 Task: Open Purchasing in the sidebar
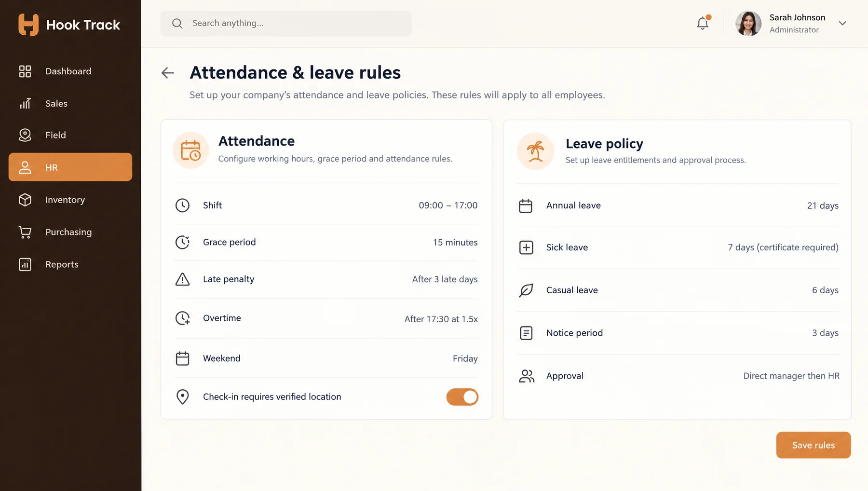(70, 232)
